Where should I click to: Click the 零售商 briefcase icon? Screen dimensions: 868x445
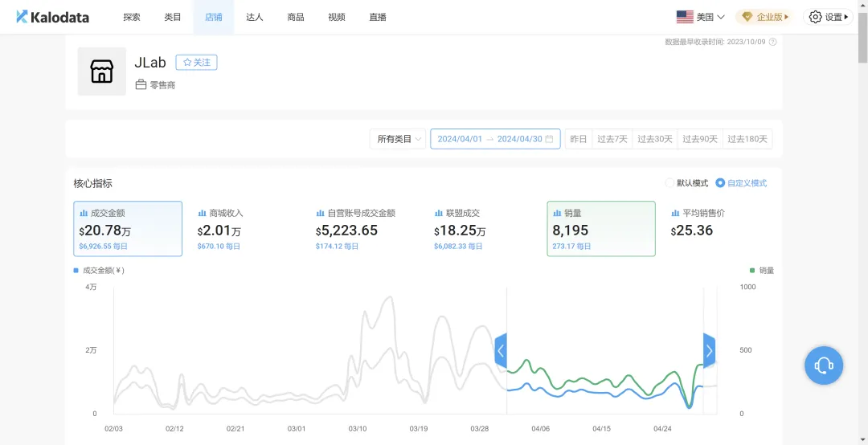[x=141, y=84]
